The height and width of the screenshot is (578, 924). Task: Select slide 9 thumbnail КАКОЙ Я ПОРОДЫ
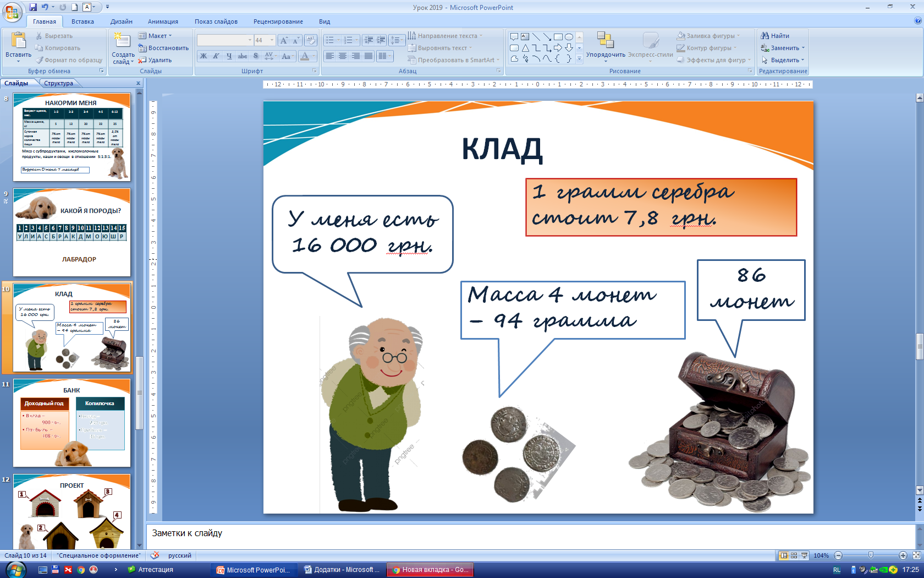(71, 232)
